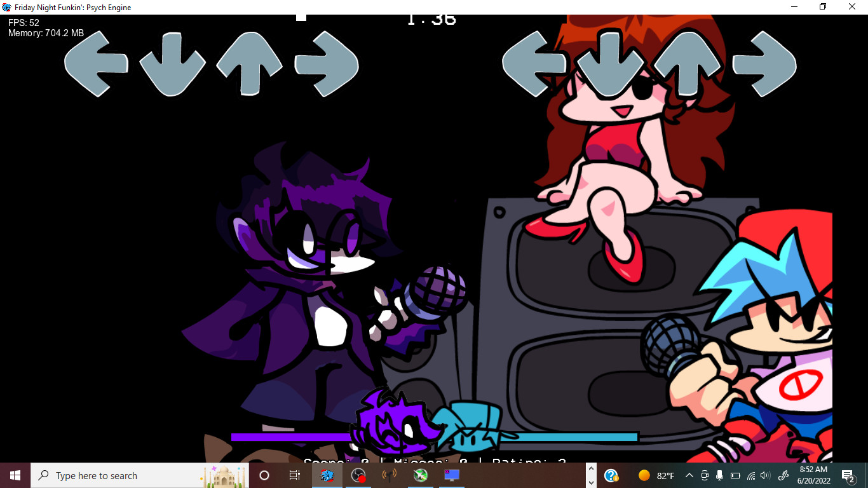Click the opponent's down arrow receptor

pyautogui.click(x=172, y=64)
